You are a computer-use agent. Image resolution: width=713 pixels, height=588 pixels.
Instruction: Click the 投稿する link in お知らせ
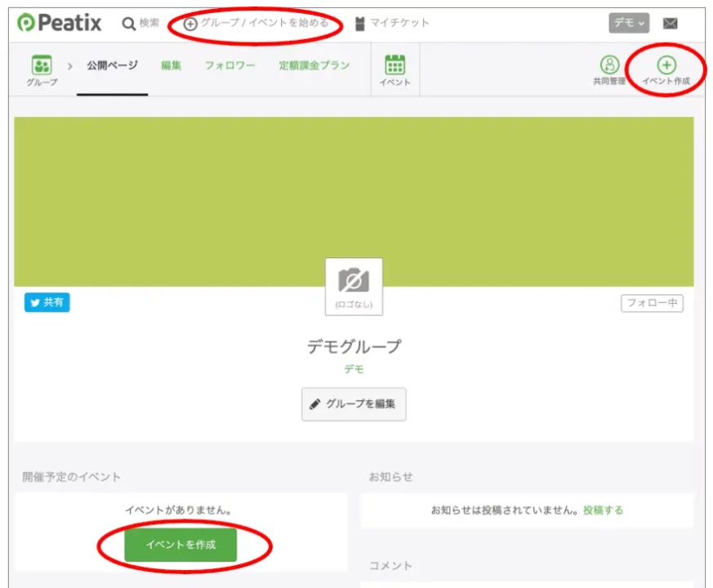pyautogui.click(x=603, y=510)
